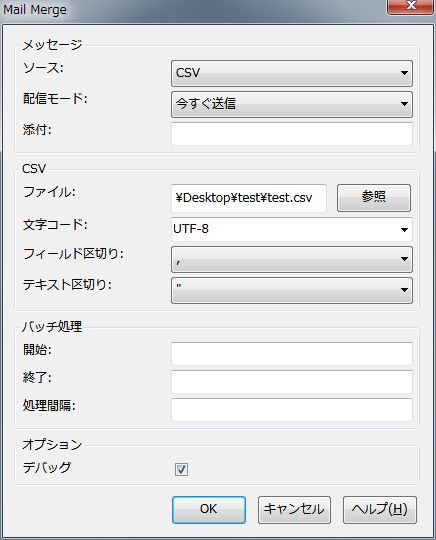Open help with ヘルプ(H) button
This screenshot has height=540, width=436.
pyautogui.click(x=380, y=510)
